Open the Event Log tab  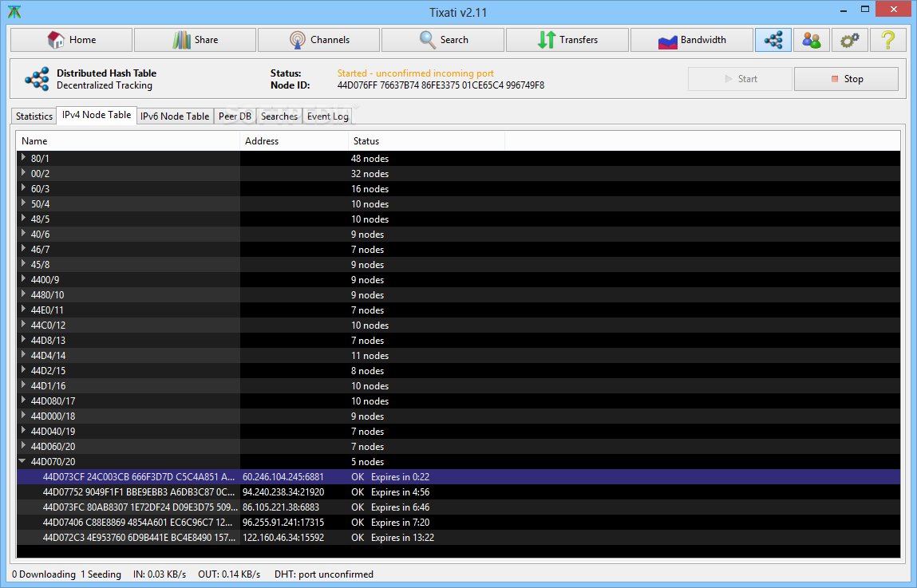[327, 116]
